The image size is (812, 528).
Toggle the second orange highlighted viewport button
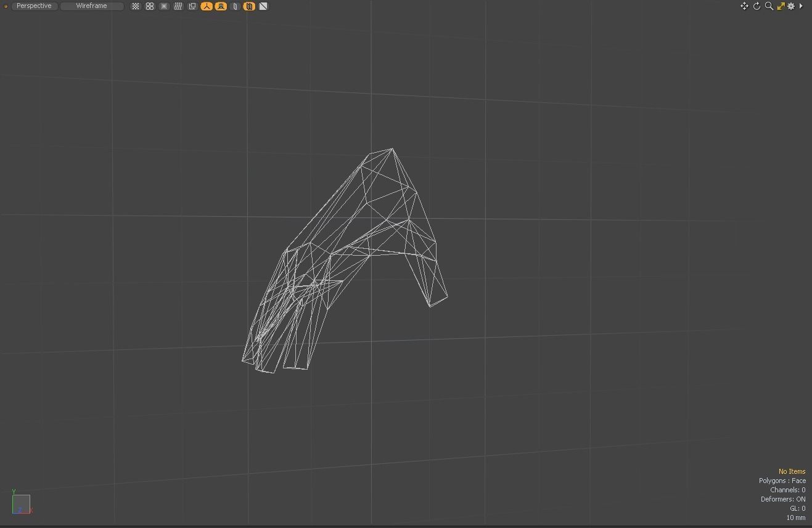pyautogui.click(x=221, y=6)
